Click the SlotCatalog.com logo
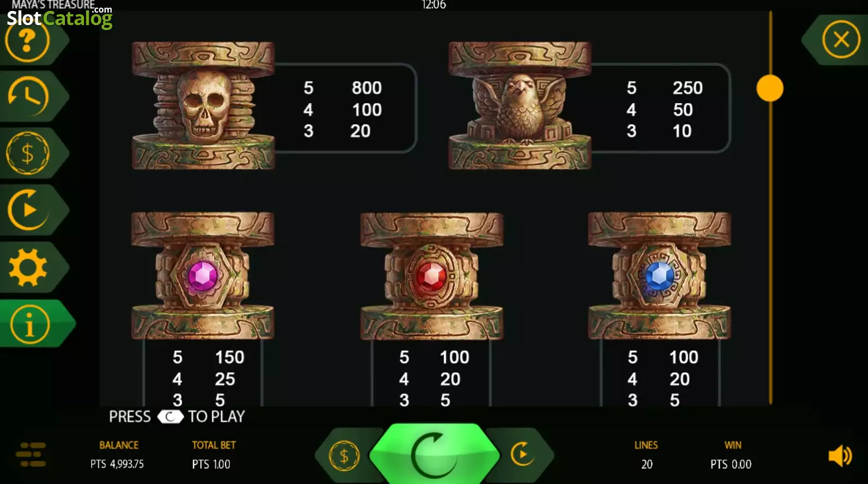The height and width of the screenshot is (484, 868). click(x=59, y=17)
